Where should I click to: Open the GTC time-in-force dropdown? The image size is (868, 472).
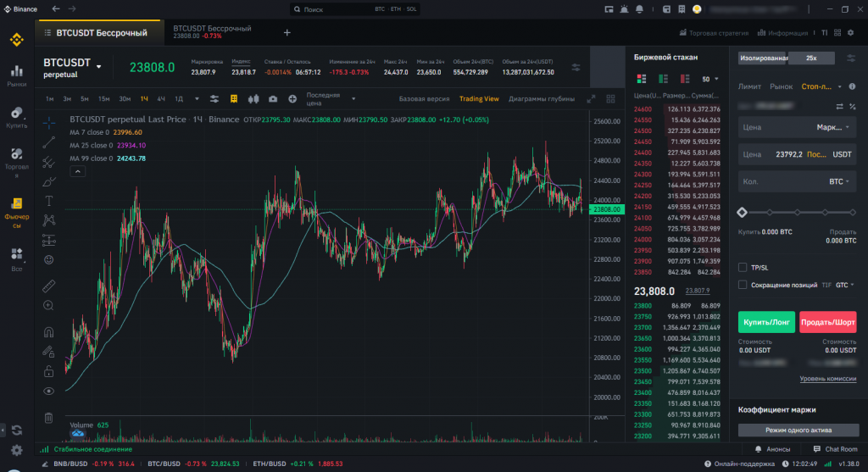pos(844,285)
